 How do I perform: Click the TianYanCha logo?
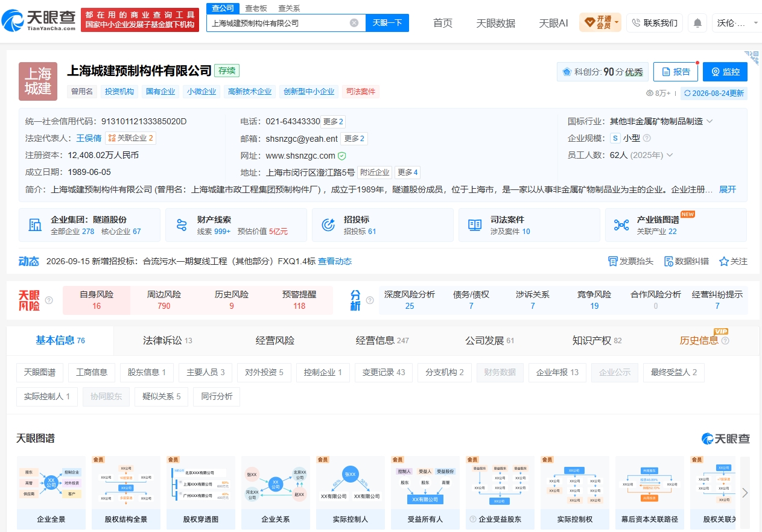pos(39,21)
